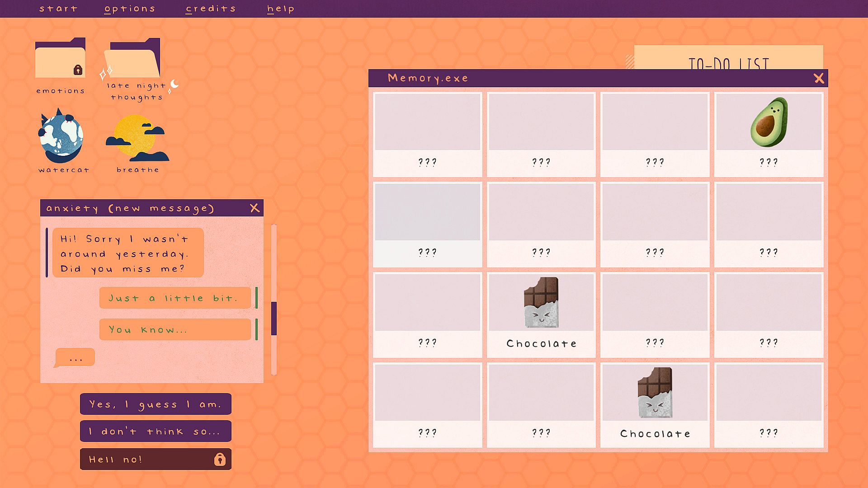The image size is (868, 488).
Task: Launch the watercat planet icon
Action: [61, 136]
